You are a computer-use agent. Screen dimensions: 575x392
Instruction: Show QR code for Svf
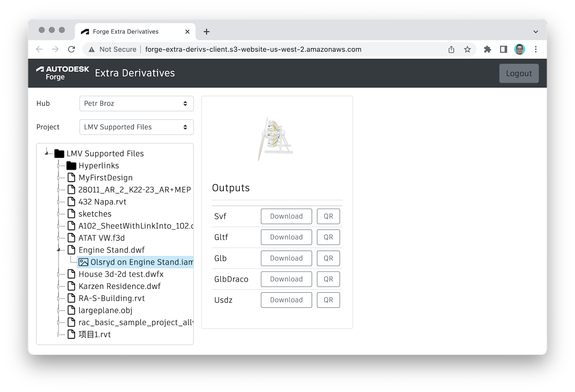329,216
